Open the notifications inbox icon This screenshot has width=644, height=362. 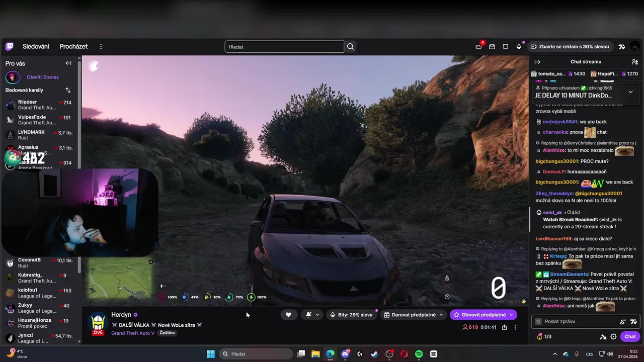pyautogui.click(x=492, y=47)
